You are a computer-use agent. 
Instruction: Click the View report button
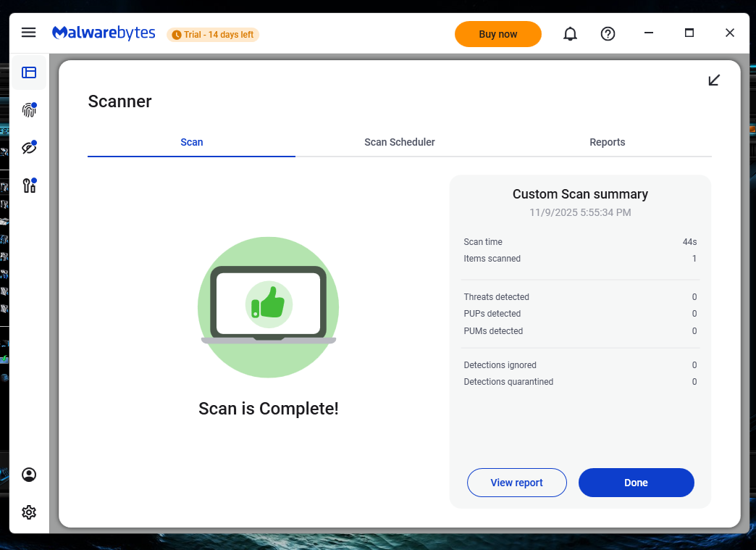[516, 483]
